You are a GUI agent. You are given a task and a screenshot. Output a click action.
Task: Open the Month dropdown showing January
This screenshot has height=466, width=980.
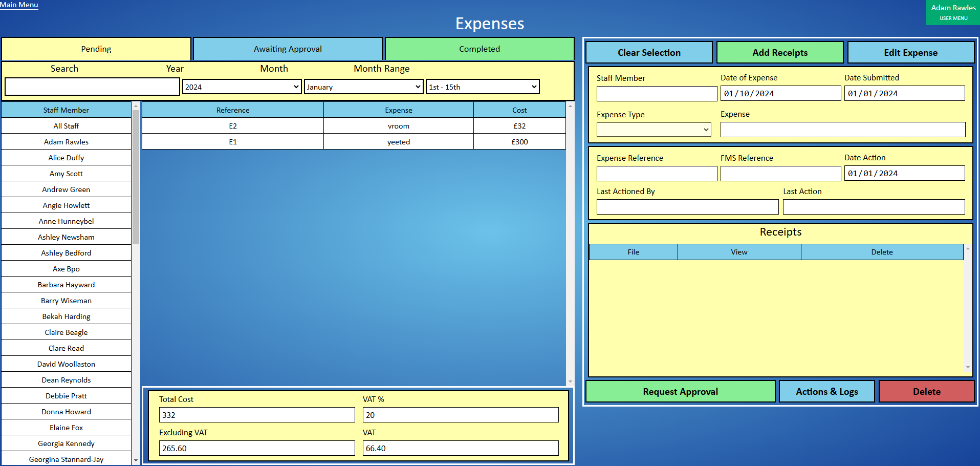pos(363,87)
